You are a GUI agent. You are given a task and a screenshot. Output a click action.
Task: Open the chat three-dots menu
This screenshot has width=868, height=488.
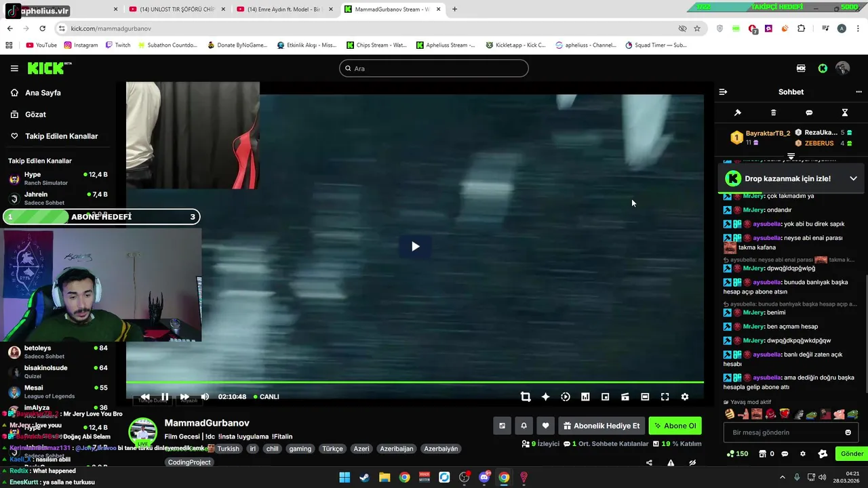(x=859, y=92)
